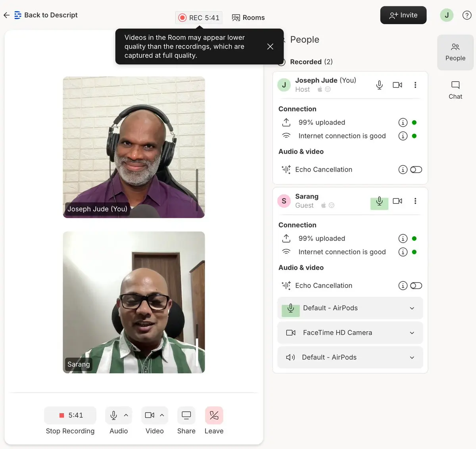This screenshot has width=476, height=449.
Task: Click Joseph Jude's camera icon
Action: [x=397, y=85]
